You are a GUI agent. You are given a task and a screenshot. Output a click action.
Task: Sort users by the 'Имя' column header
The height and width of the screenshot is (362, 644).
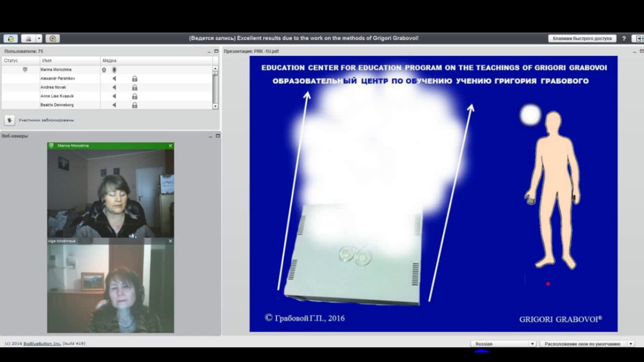(x=70, y=61)
